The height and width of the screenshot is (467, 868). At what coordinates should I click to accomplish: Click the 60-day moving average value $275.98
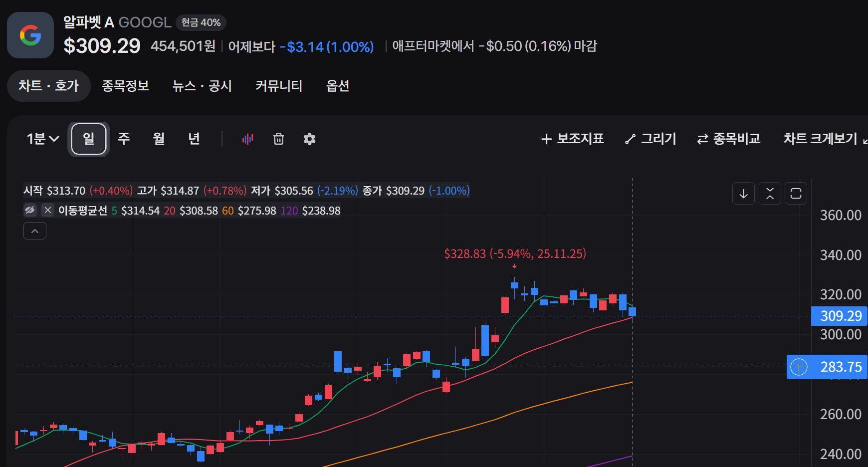(257, 211)
